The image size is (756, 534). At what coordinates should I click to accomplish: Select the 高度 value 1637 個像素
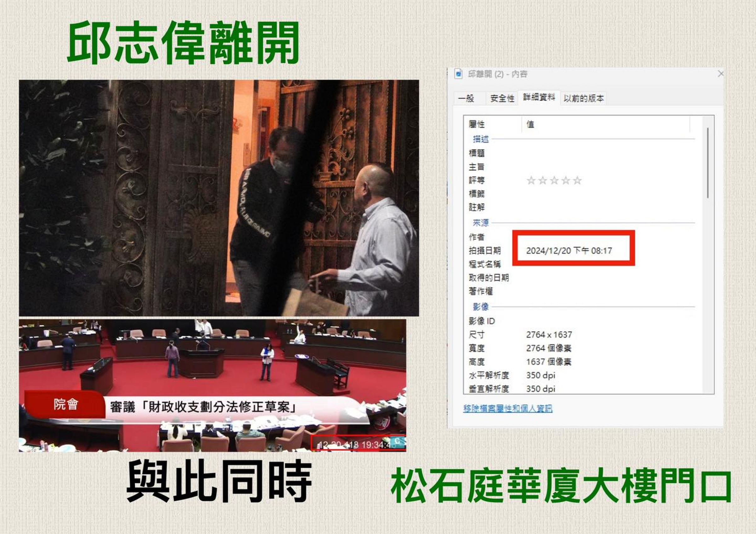(548, 361)
